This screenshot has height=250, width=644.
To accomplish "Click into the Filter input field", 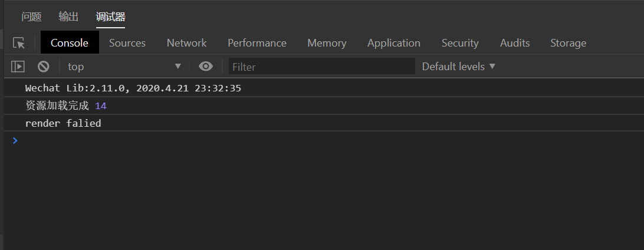I will click(321, 67).
